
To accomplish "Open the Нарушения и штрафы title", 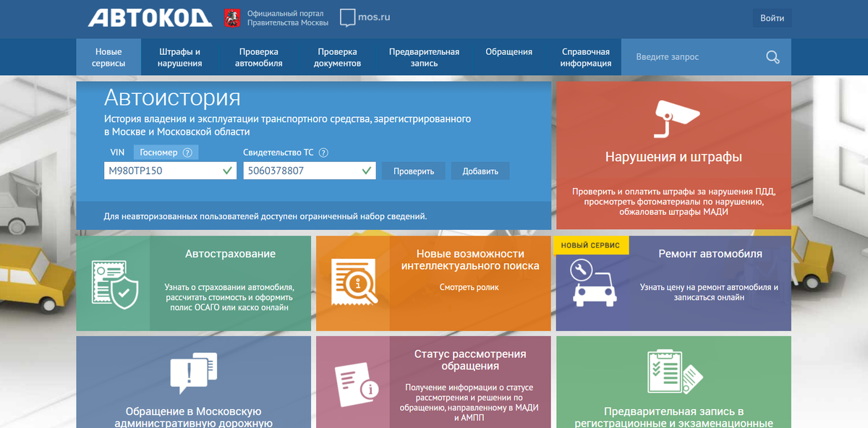I will pos(673,157).
